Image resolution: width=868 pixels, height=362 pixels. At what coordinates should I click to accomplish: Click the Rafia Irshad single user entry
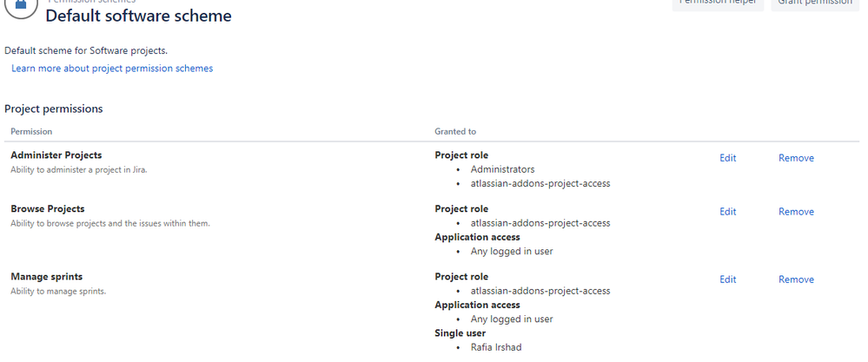click(x=496, y=347)
